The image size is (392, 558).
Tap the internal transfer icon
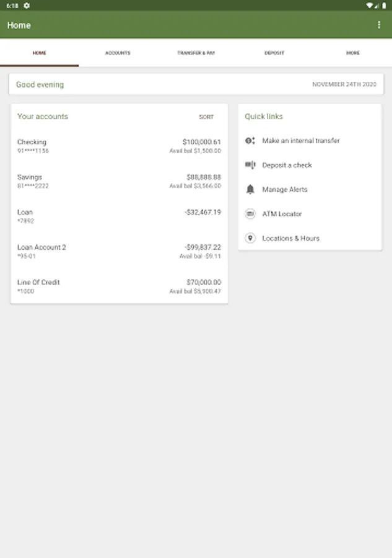point(250,141)
